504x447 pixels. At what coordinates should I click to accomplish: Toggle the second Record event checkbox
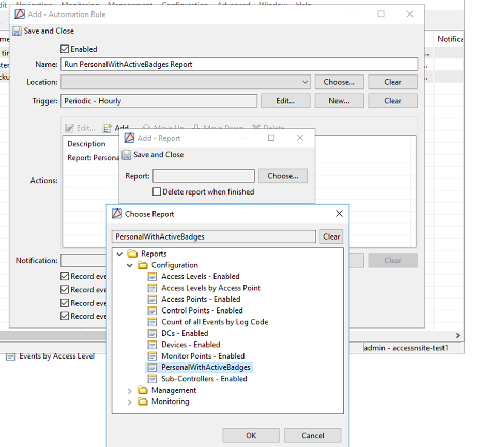click(x=65, y=290)
